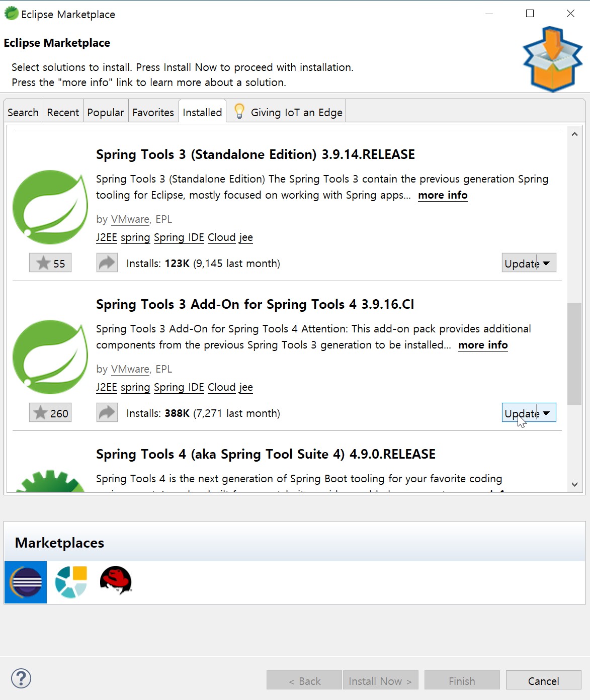
Task: Share the Spring Tools 3 Standalone Edition entry
Action: pyautogui.click(x=107, y=262)
